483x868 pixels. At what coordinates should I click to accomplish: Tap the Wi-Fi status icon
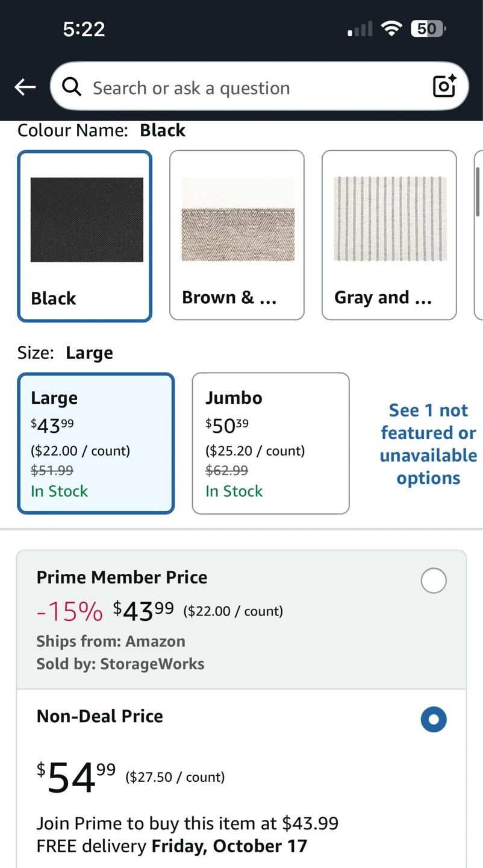[392, 28]
